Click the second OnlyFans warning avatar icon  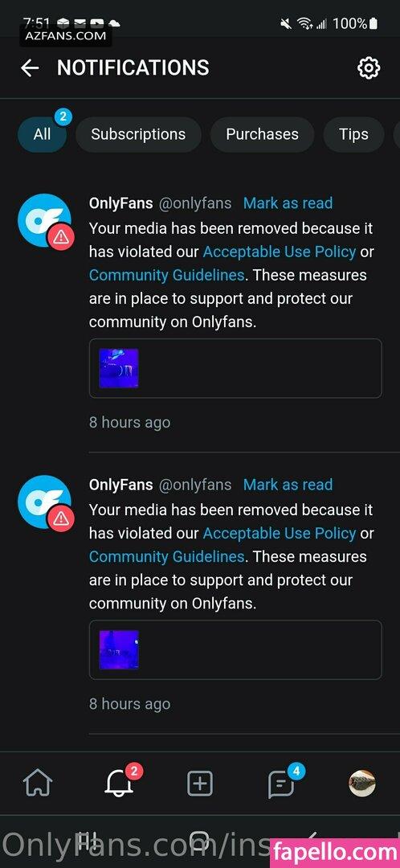tap(45, 502)
